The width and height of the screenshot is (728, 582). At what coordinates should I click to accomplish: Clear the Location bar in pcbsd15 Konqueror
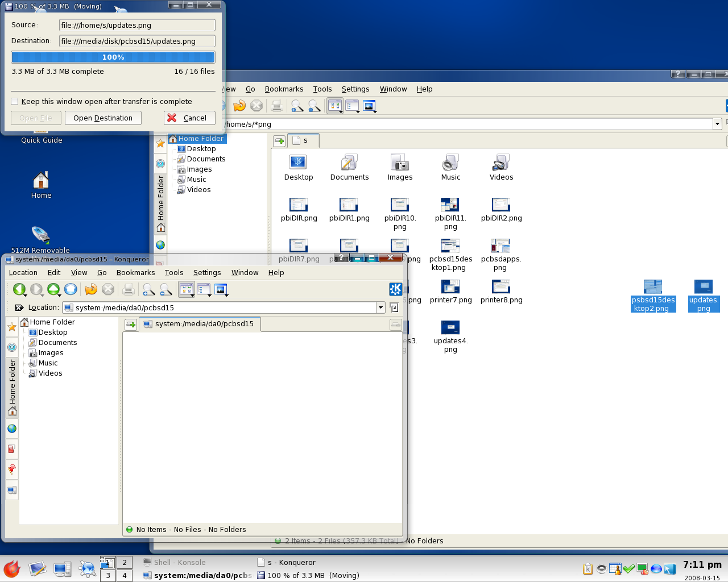click(x=19, y=307)
